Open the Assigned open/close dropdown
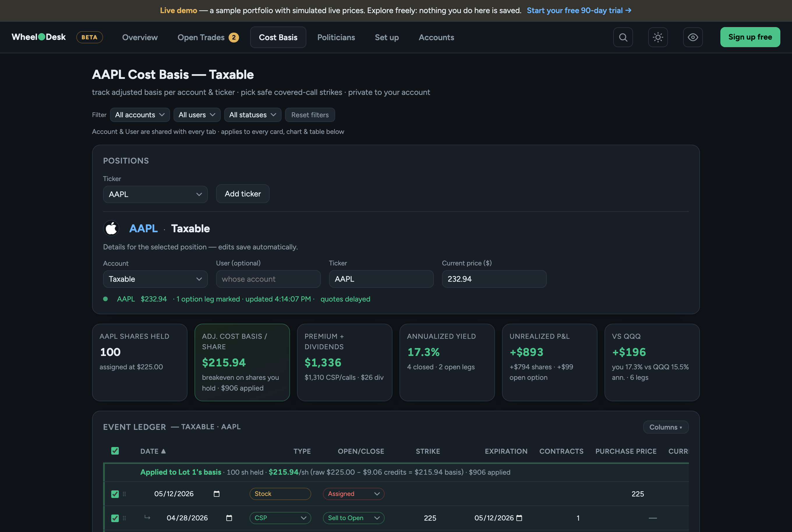Screen dimensions: 792x532 pos(353,494)
